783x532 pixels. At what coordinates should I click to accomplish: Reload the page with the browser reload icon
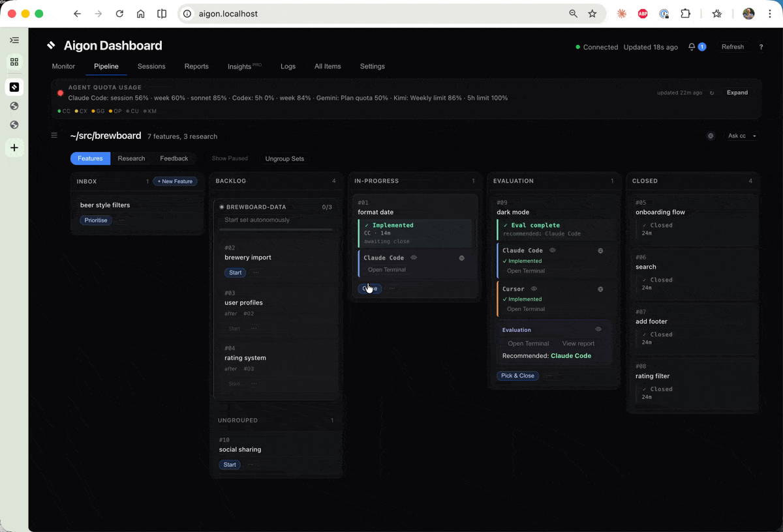point(119,14)
